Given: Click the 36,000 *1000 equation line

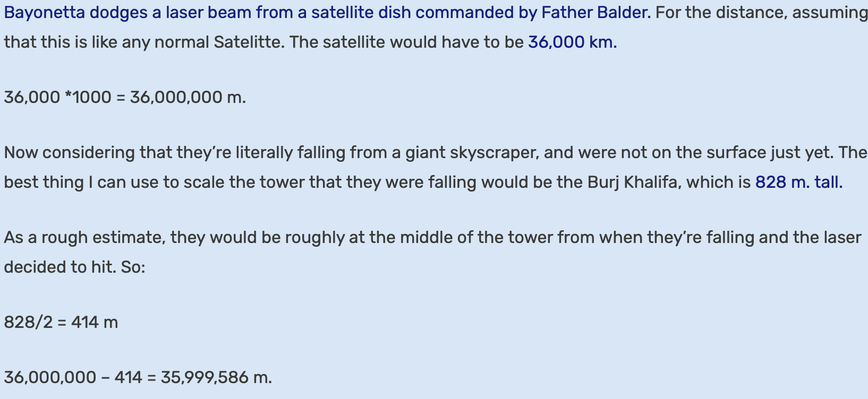Looking at the screenshot, I should point(125,97).
